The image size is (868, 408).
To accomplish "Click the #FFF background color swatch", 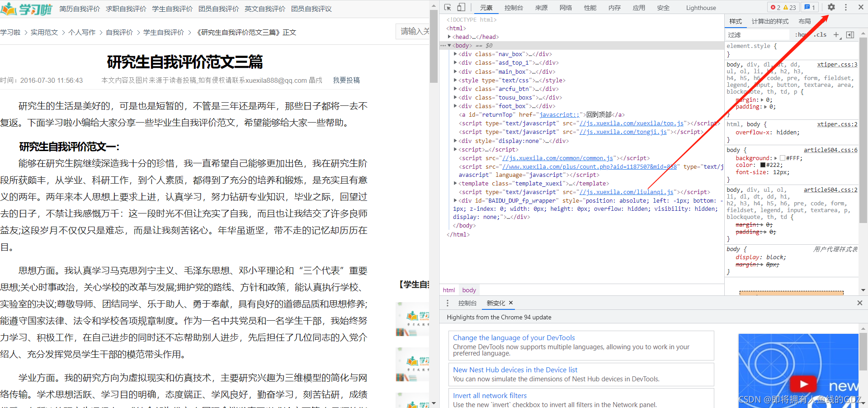I will pyautogui.click(x=783, y=158).
